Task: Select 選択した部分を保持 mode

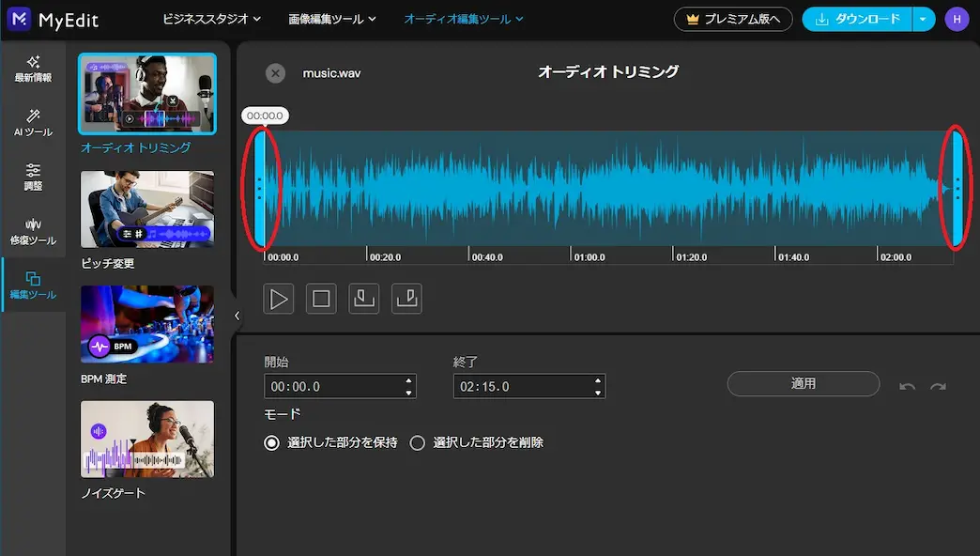Action: [x=272, y=442]
